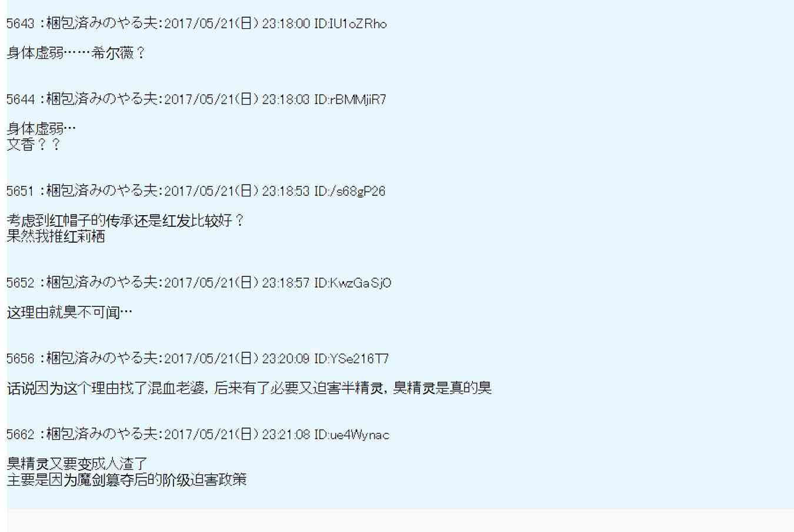Click the line mentioning 魔剑篡夺后
Viewport: 794px width, 532px height.
point(126,480)
